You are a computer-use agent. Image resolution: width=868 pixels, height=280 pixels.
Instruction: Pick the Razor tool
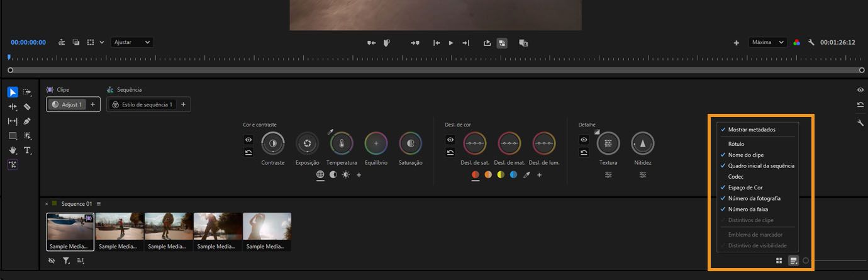coord(27,107)
